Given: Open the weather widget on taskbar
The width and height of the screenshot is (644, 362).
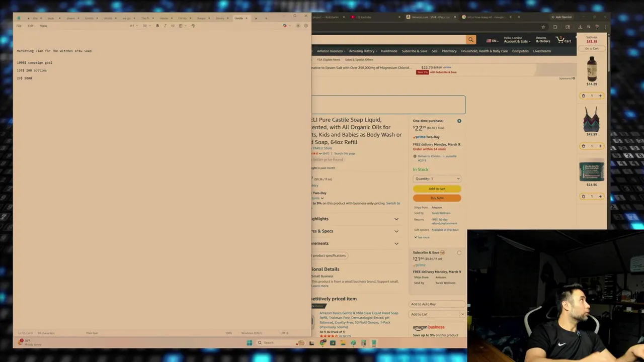Looking at the screenshot, I should [29, 342].
